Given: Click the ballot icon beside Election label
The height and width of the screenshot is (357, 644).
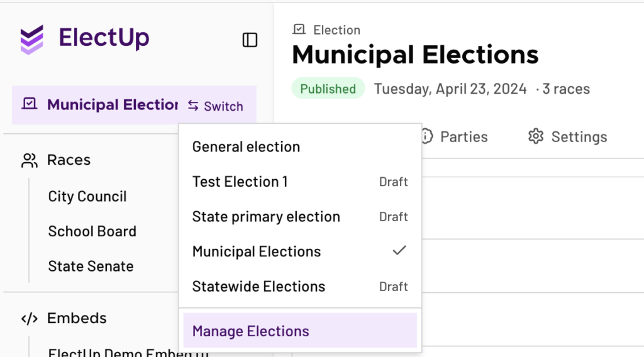Looking at the screenshot, I should click(x=299, y=30).
